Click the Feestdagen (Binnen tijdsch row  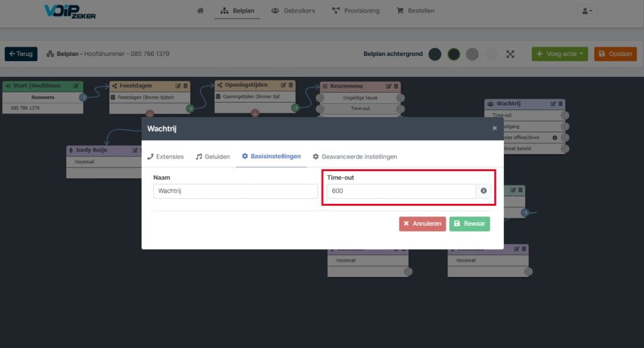150,98
